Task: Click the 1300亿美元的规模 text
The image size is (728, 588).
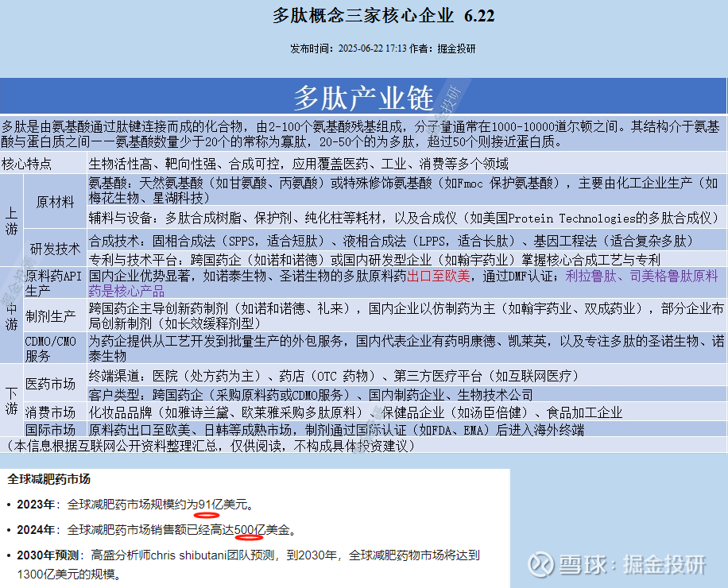Action: pyautogui.click(x=65, y=574)
